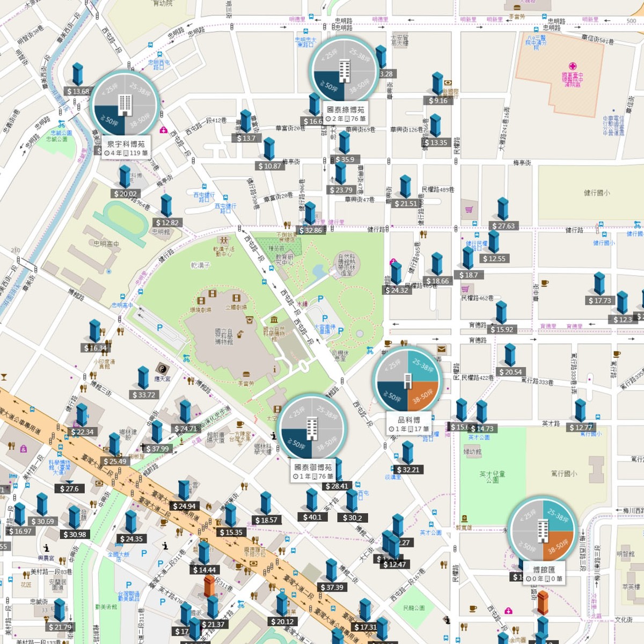Open the $ 12.77 price label

[x=581, y=428]
